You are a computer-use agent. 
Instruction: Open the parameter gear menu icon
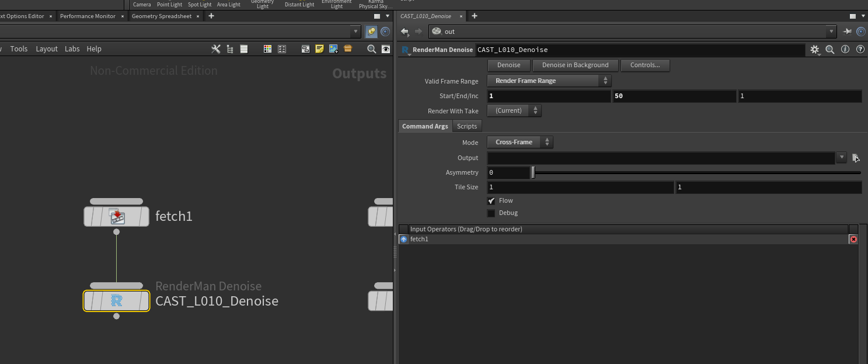pyautogui.click(x=815, y=50)
